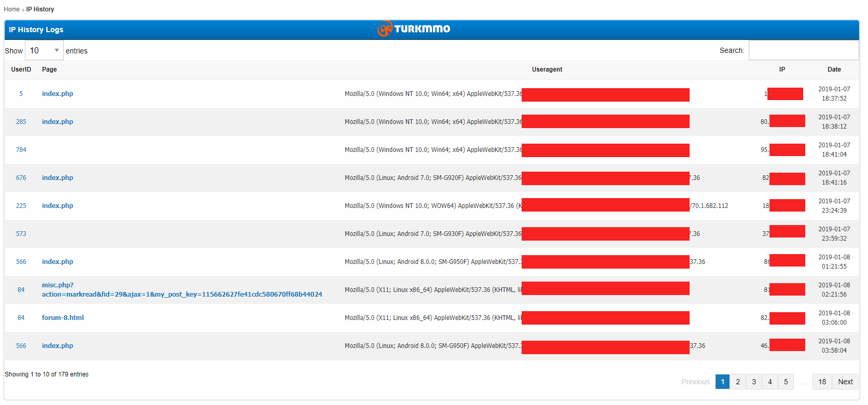Sort the table by UserID column
Screen dimensions: 868x405
[21, 69]
